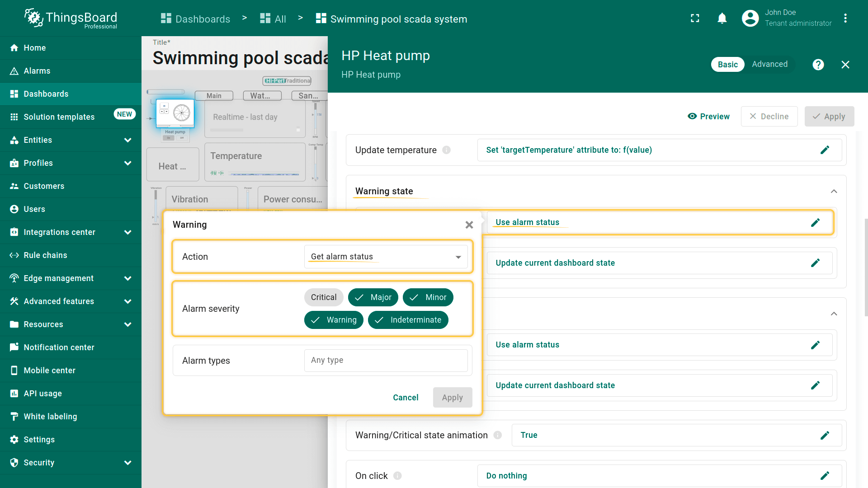This screenshot has width=868, height=488.
Task: Click the Alarm types input field
Action: pyautogui.click(x=386, y=361)
